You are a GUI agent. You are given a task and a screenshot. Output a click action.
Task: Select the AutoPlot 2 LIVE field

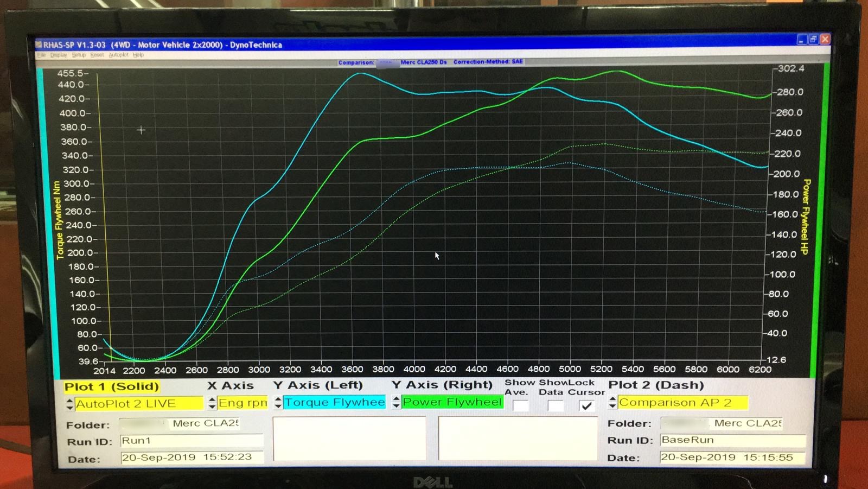[x=138, y=404]
